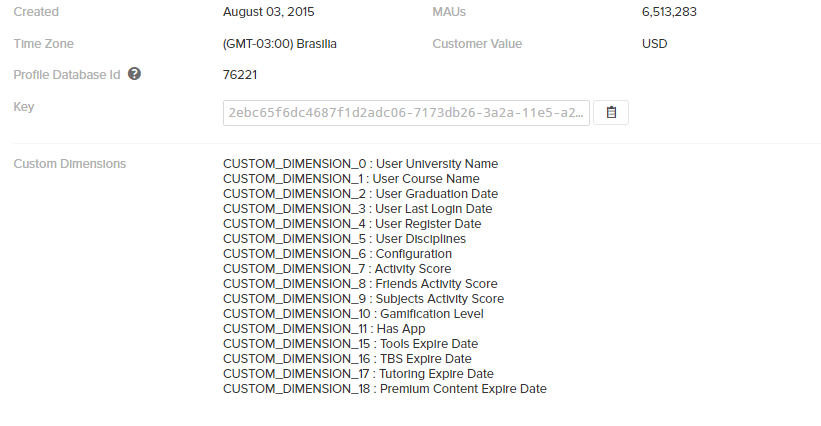This screenshot has width=821, height=426.
Task: Click the MAUs value 6,513,283
Action: [x=669, y=12]
